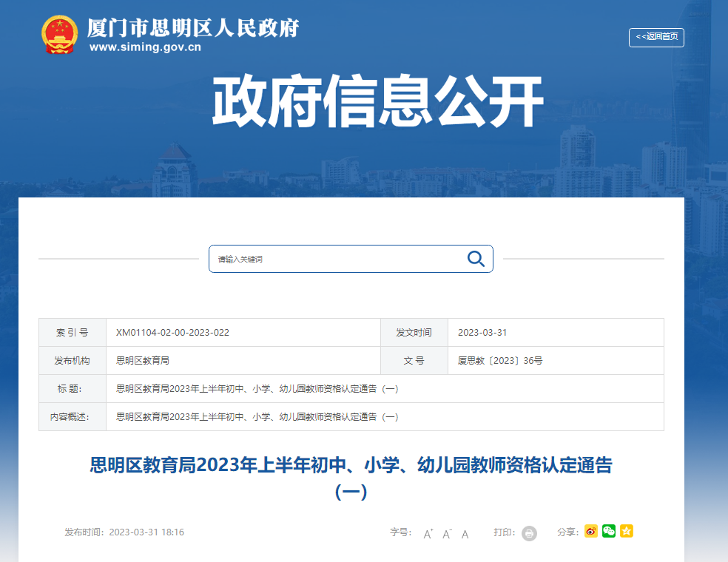
Task: Click the issue date 2023-03-31 cell
Action: (482, 333)
